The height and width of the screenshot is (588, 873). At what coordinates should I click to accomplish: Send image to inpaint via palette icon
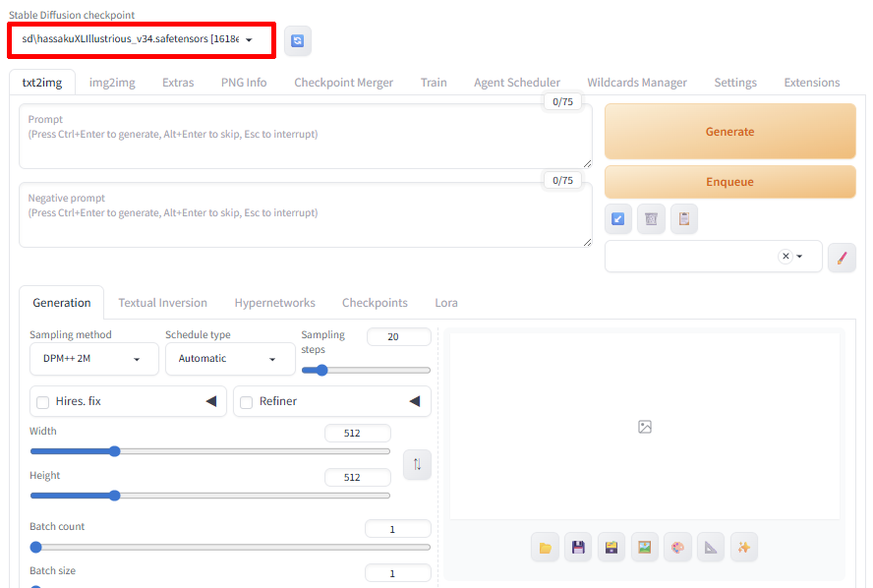click(677, 548)
